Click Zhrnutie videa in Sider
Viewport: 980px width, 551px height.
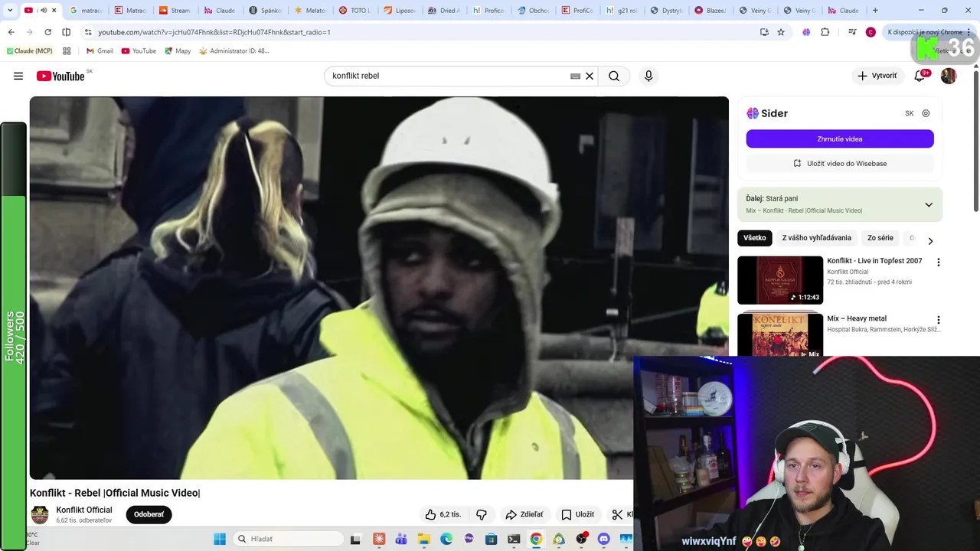click(x=840, y=139)
